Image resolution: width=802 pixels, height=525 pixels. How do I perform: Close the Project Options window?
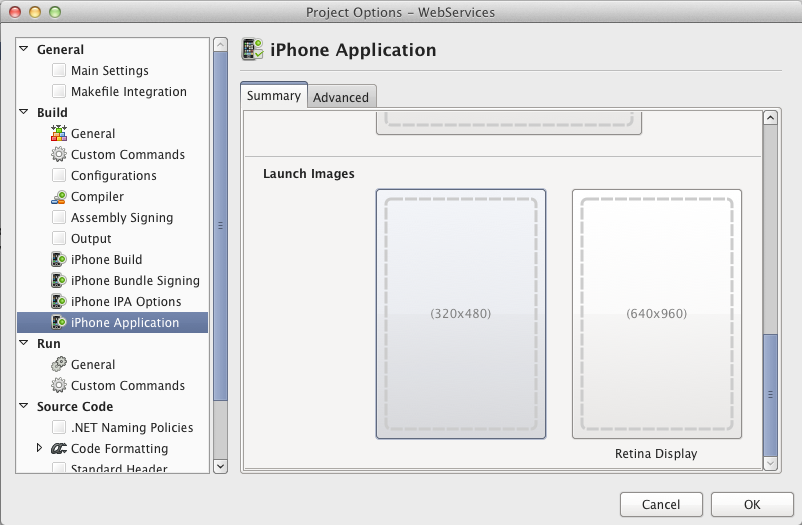tap(15, 12)
